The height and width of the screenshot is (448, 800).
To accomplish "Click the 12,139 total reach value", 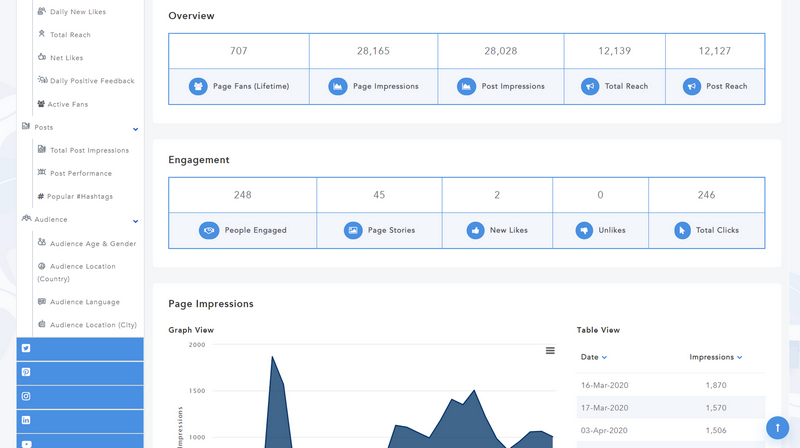I will click(615, 51).
